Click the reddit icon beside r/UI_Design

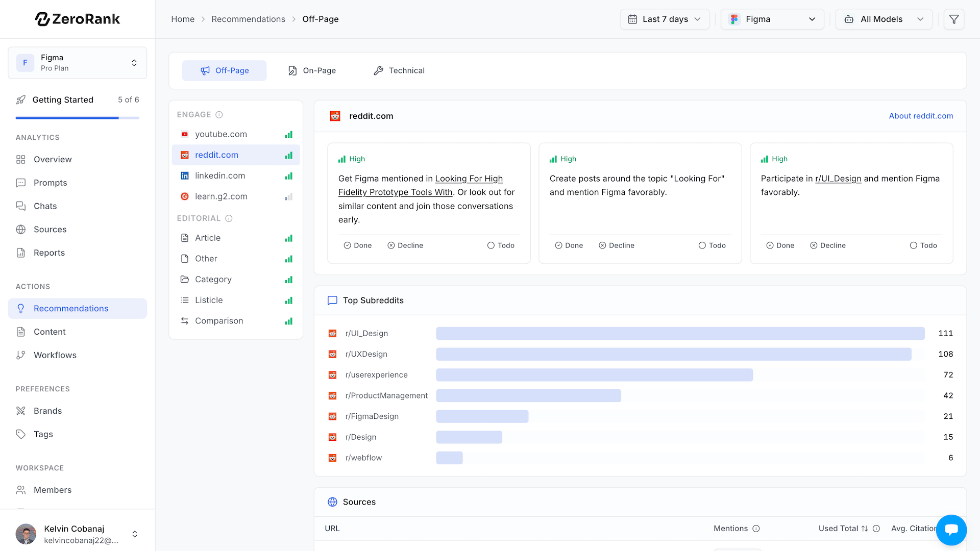pos(332,333)
